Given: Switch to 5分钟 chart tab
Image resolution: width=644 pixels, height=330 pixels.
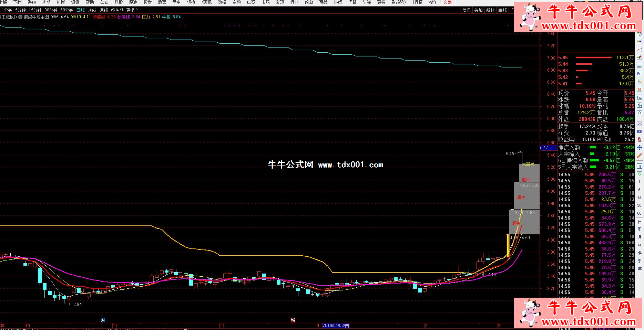Looking at the screenshot, I should (x=20, y=10).
